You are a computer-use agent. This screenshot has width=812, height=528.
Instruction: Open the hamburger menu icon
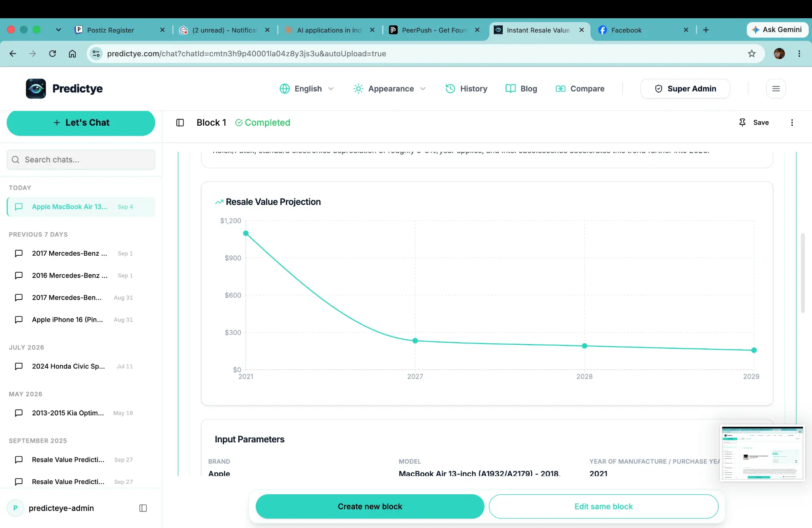(x=776, y=89)
